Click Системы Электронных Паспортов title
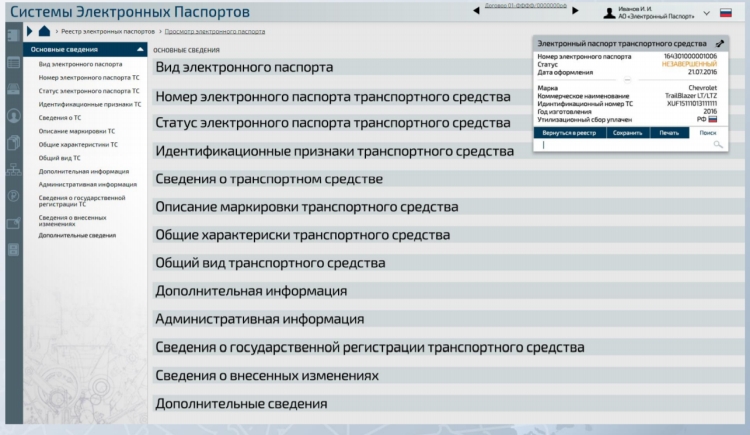This screenshot has height=435, width=750. coord(130,11)
